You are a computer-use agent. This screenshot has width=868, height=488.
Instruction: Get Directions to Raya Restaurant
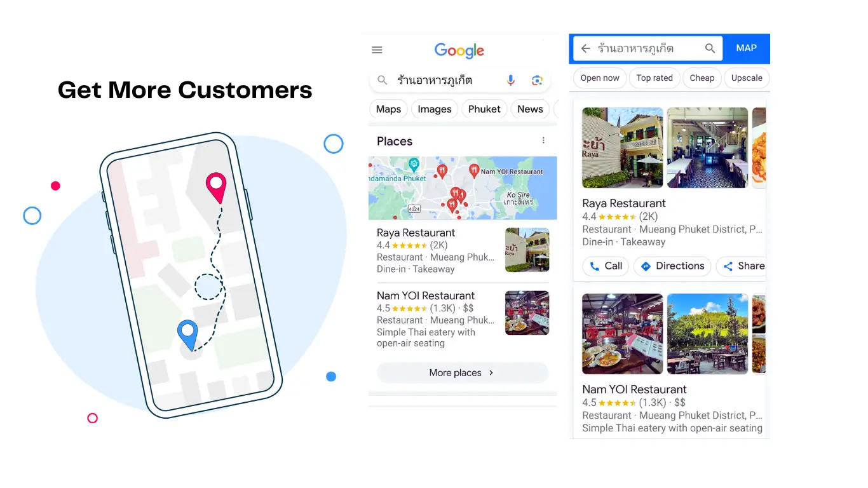pos(672,266)
